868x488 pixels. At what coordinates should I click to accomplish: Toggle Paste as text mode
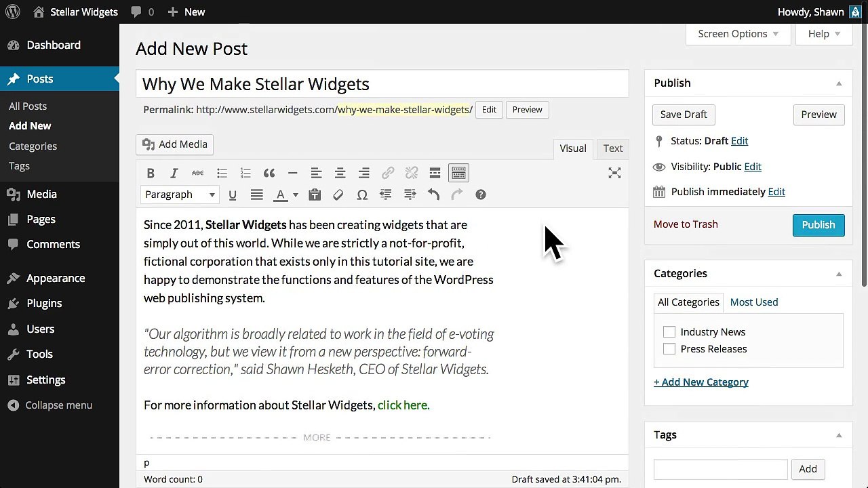315,195
